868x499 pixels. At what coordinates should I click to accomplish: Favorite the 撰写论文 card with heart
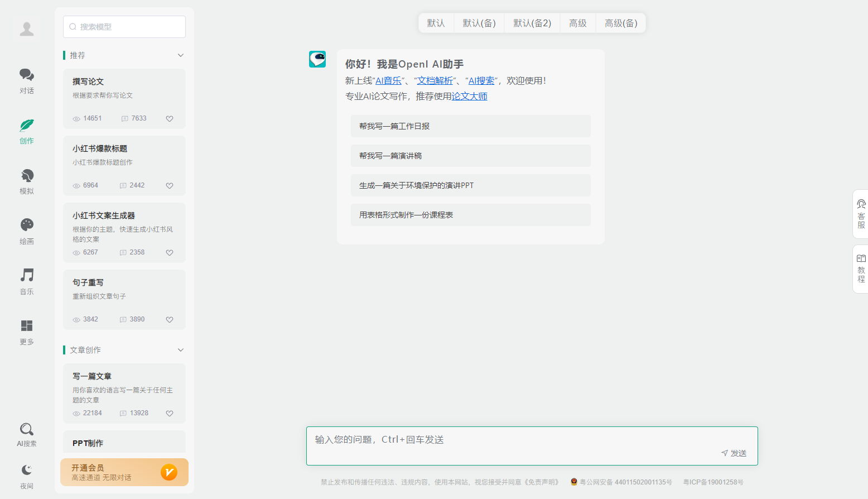pyautogui.click(x=170, y=118)
